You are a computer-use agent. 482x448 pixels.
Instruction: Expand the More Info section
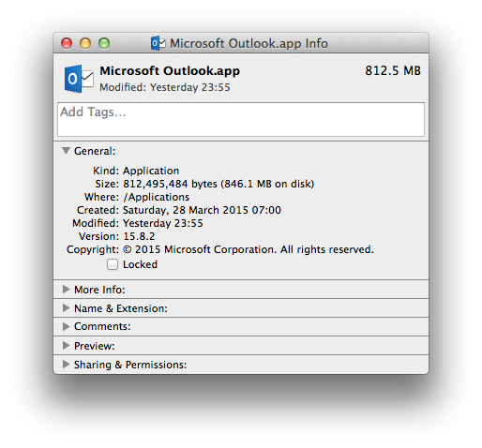[66, 290]
